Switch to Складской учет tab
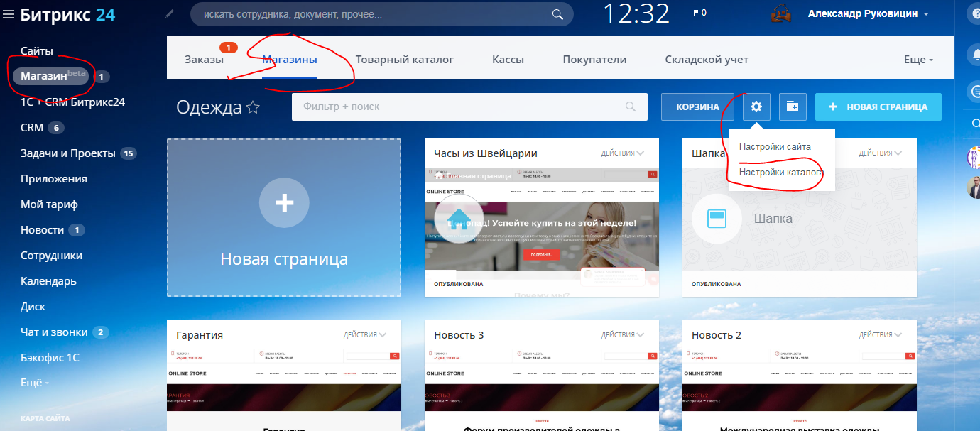 707,60
